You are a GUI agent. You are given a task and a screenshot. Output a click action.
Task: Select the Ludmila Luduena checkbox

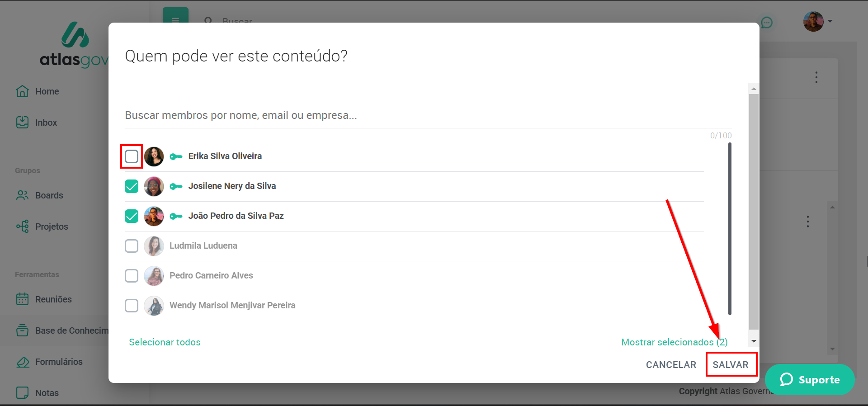[x=132, y=246]
